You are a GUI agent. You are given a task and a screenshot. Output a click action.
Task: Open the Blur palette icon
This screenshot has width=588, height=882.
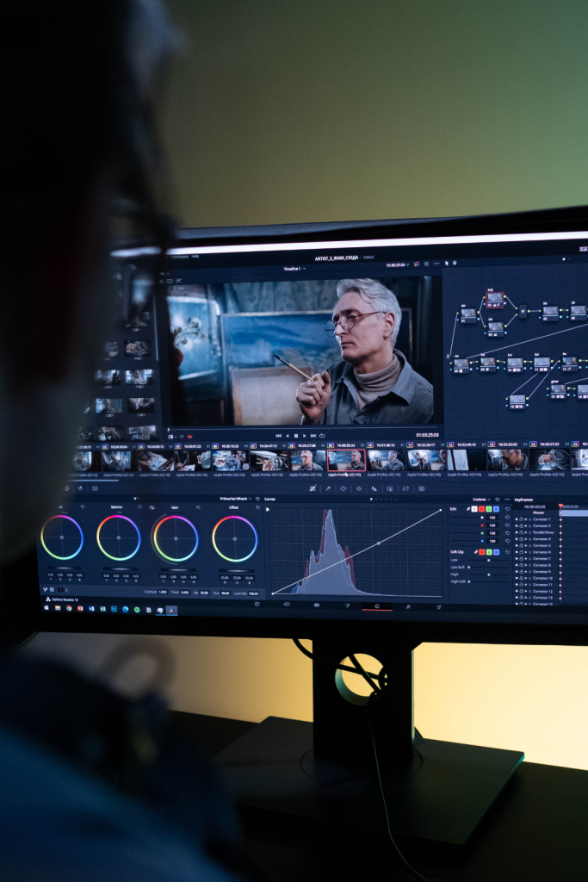tap(374, 488)
